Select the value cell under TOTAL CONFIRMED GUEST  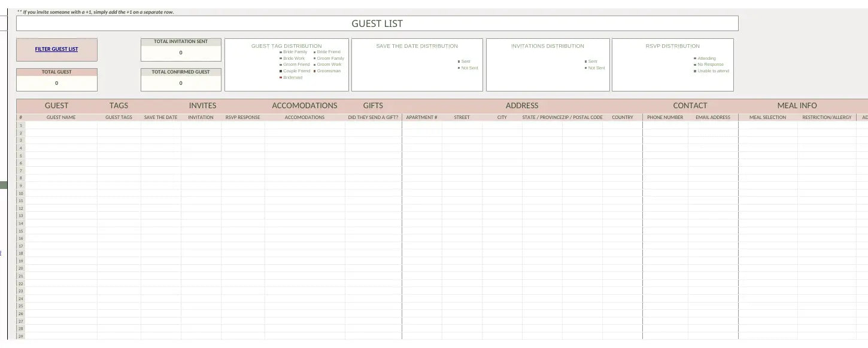click(181, 83)
